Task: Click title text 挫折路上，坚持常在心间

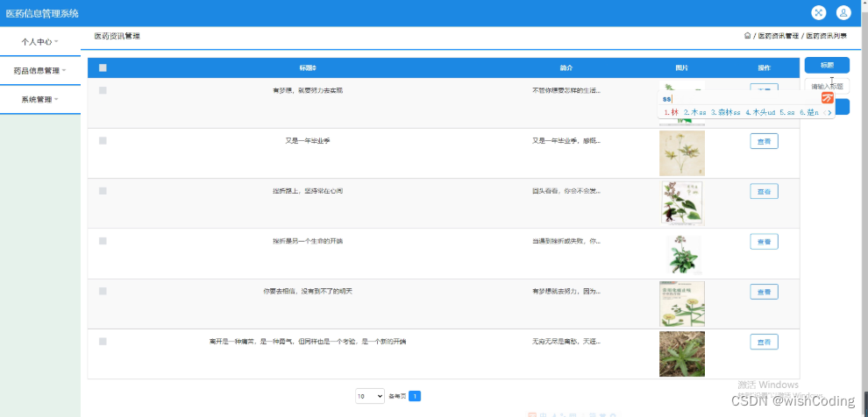Action: click(307, 191)
